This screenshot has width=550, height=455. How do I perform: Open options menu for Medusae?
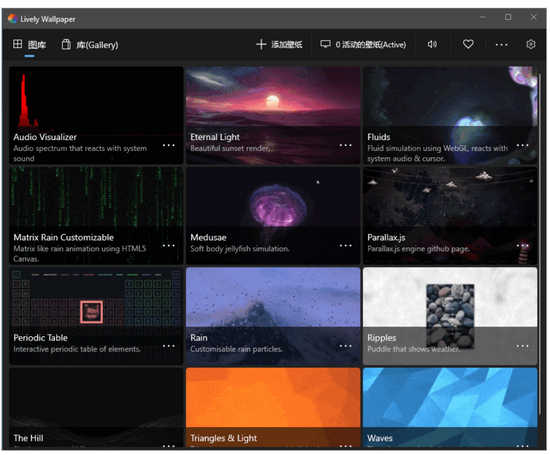(x=346, y=246)
